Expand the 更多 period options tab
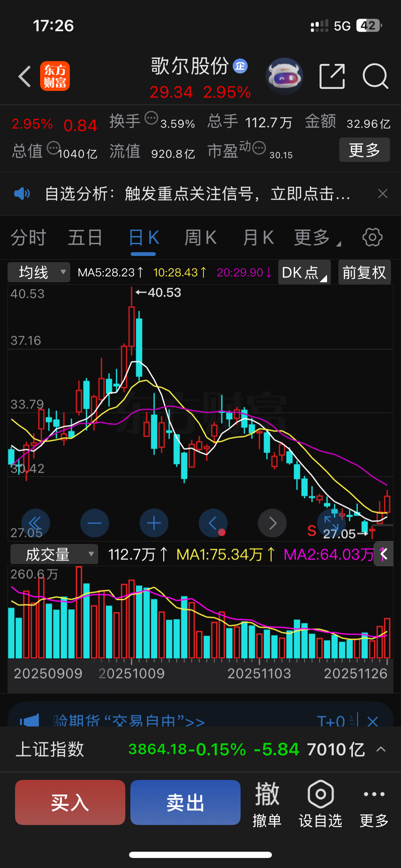 tap(317, 238)
